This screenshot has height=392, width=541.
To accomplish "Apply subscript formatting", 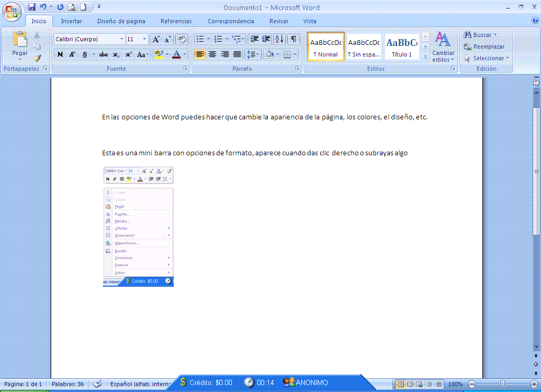I will coord(116,54).
